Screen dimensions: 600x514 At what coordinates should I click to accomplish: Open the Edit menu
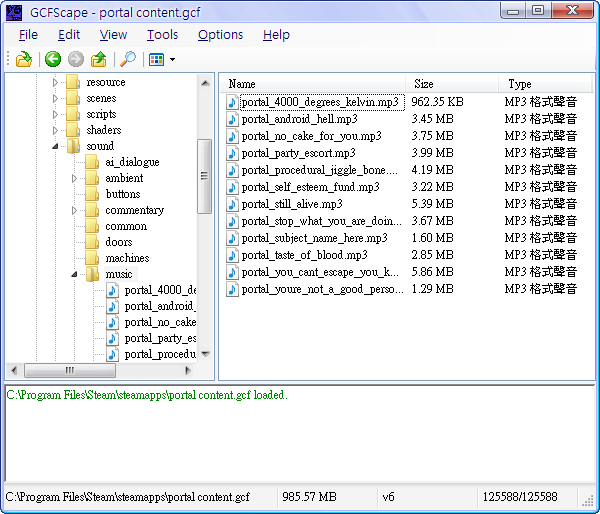pos(69,35)
